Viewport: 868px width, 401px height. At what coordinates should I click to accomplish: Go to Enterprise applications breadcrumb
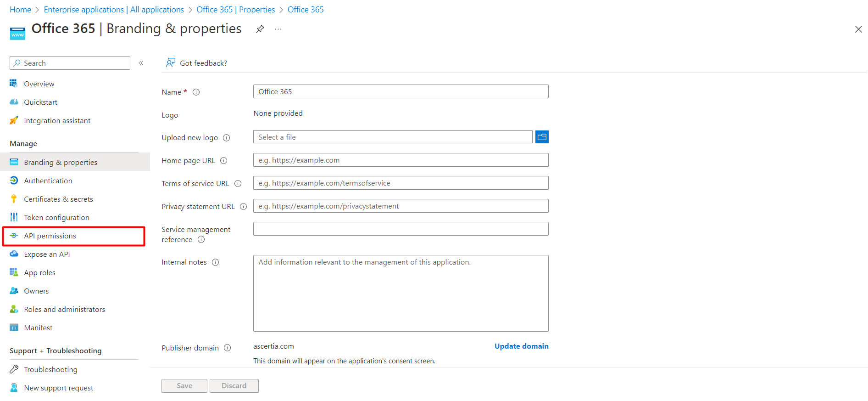point(114,10)
